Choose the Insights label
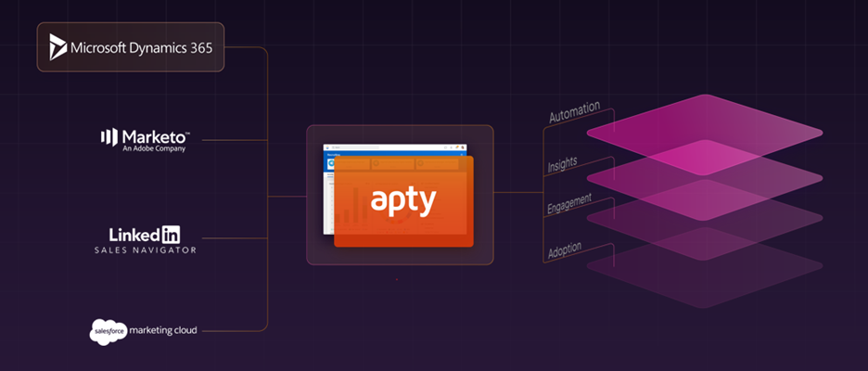 (x=563, y=165)
